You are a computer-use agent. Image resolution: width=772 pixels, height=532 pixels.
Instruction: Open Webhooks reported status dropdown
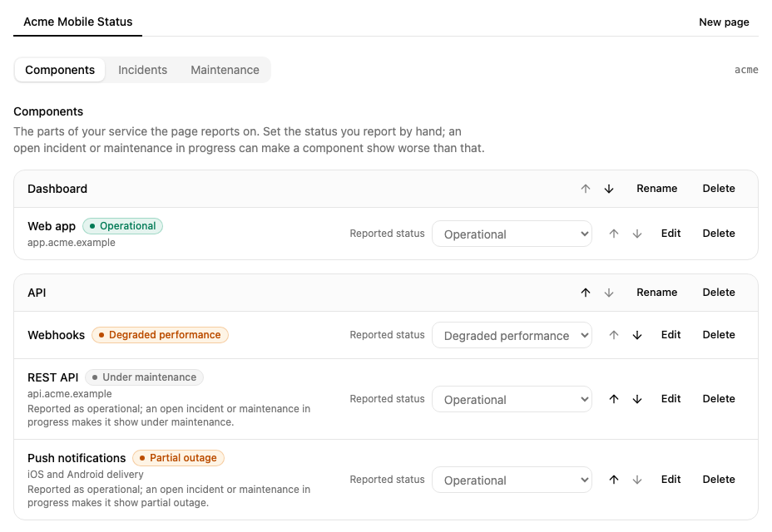[512, 335]
